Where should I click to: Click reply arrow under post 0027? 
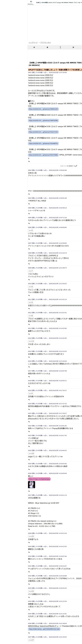(x=29, y=529)
